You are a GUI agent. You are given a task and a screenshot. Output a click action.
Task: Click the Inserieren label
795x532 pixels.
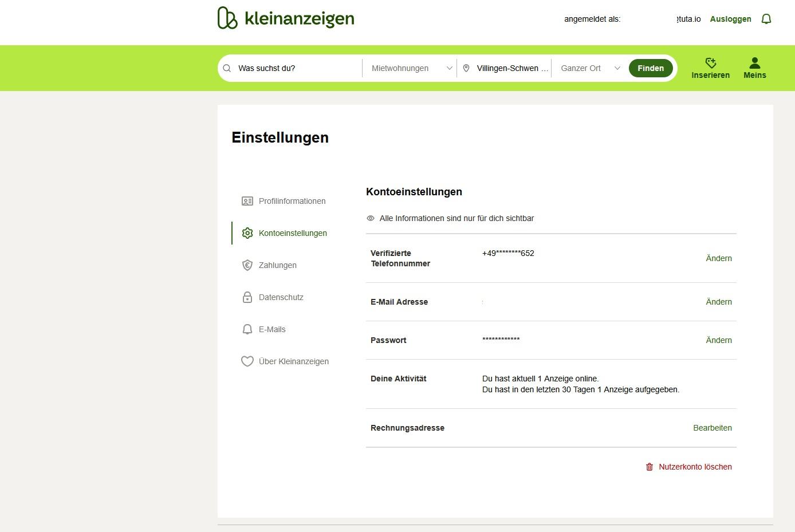coord(711,75)
